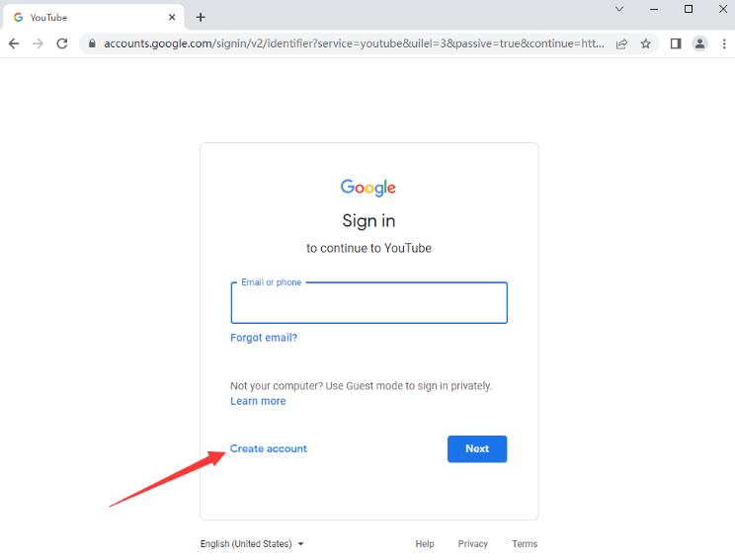
Task: Expand the tab search chevron
Action: tap(619, 9)
